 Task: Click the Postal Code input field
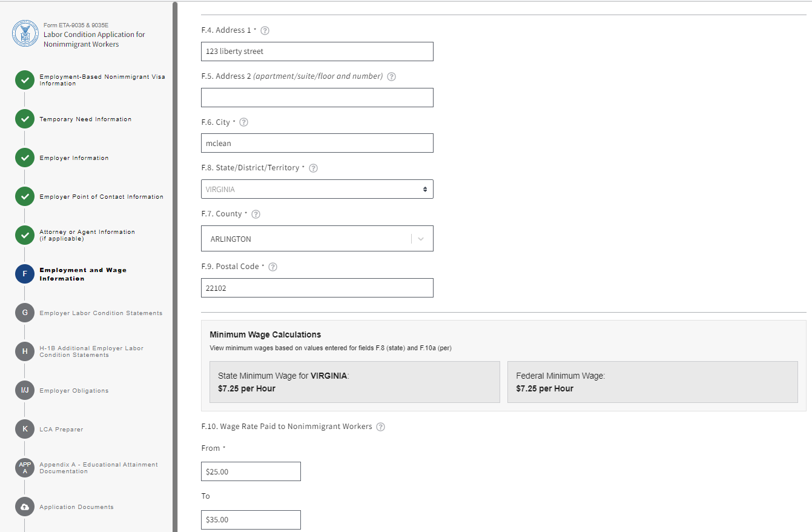[317, 288]
